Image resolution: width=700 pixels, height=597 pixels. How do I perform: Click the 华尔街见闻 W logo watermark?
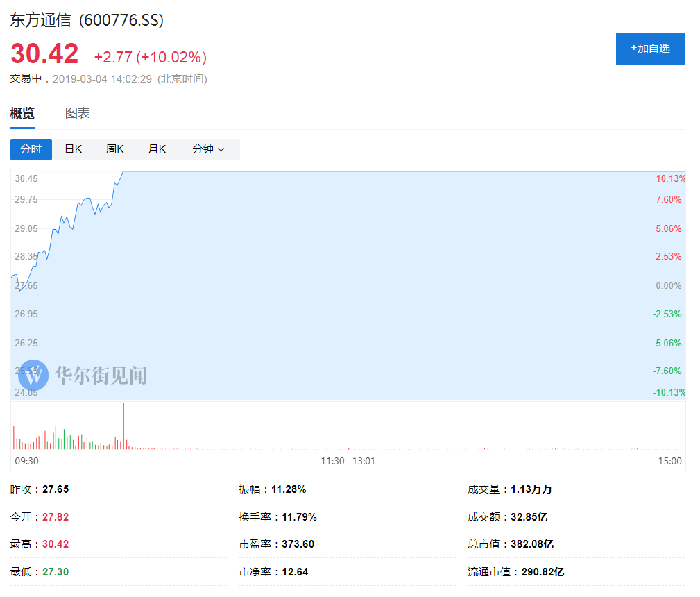point(33,375)
